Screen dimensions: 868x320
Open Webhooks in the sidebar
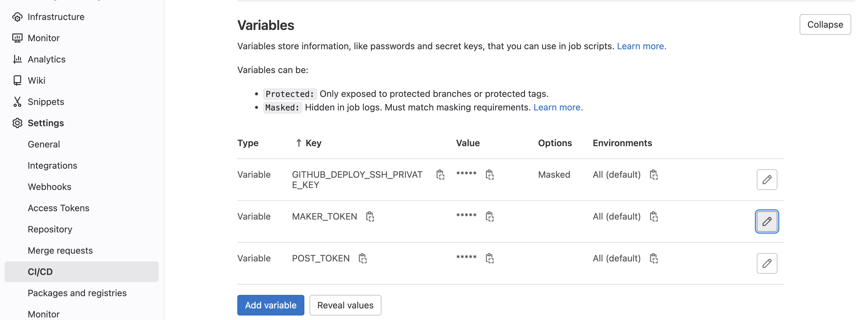click(49, 187)
